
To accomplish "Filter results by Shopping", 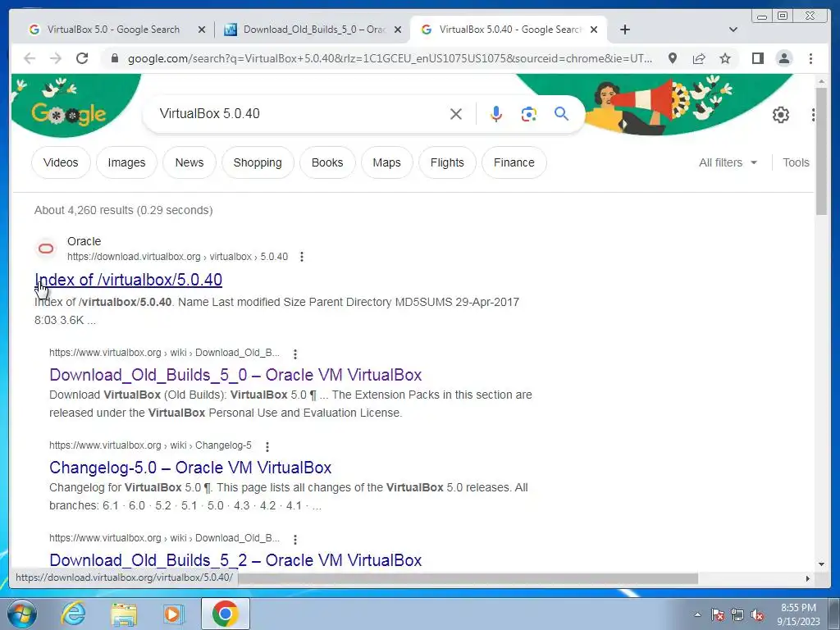I will coord(257,162).
